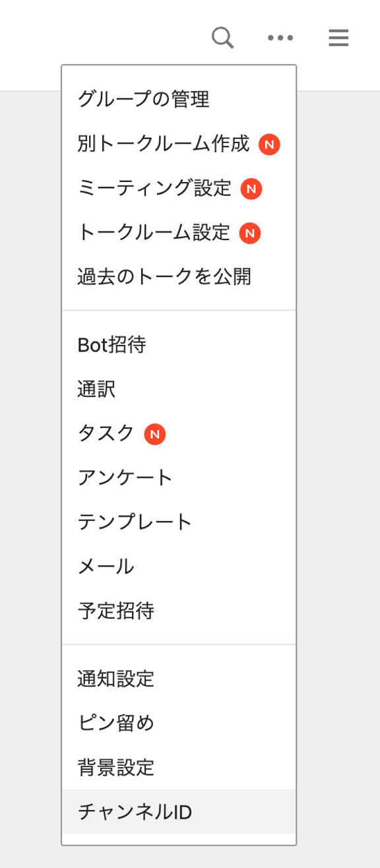Select メール in the menu
The height and width of the screenshot is (868, 380).
(x=179, y=567)
